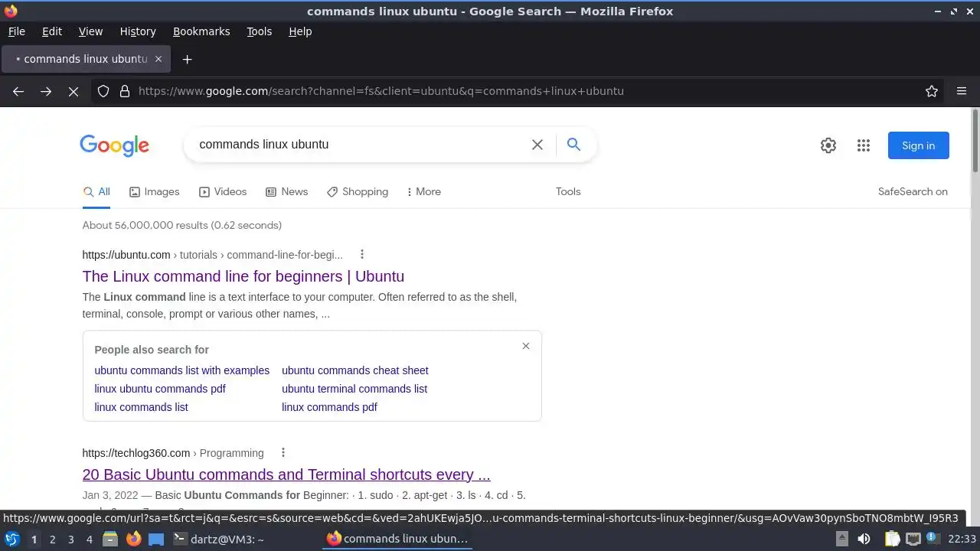Search ubuntu terminal commands list
This screenshot has height=551, width=980.
click(x=354, y=389)
